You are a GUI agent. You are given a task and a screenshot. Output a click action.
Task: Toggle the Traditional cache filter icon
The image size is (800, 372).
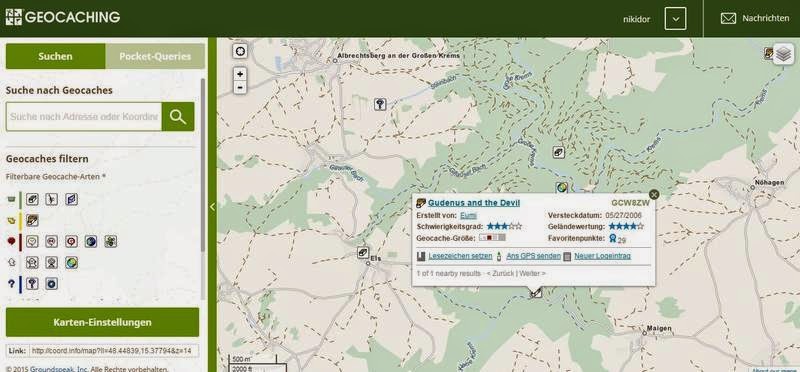pyautogui.click(x=32, y=199)
